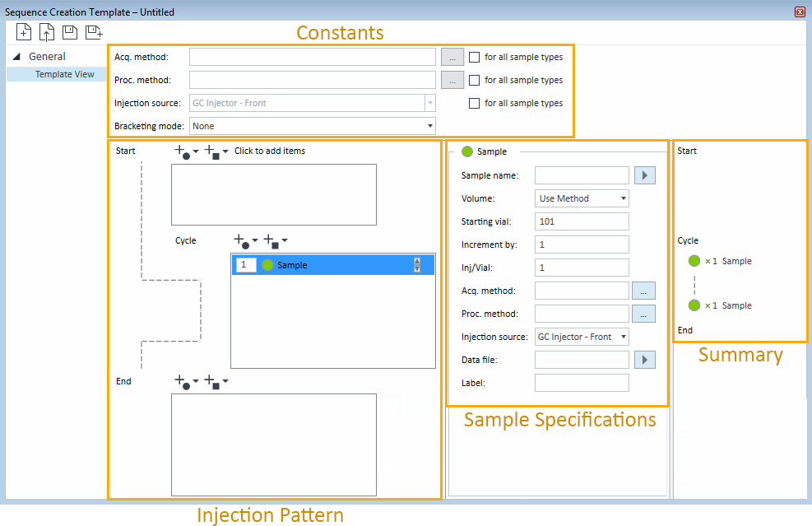
Task: Open the Volume Use Method dropdown
Action: [582, 198]
